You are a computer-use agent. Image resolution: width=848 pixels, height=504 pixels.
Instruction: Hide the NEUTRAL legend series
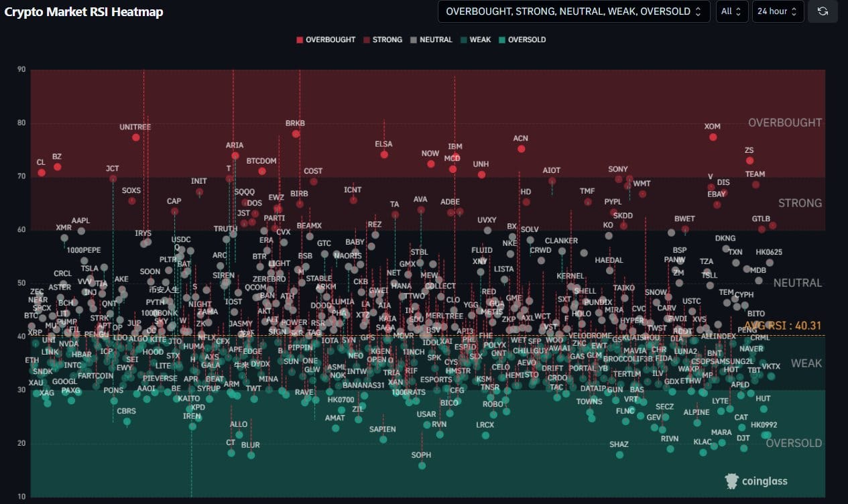(x=431, y=40)
